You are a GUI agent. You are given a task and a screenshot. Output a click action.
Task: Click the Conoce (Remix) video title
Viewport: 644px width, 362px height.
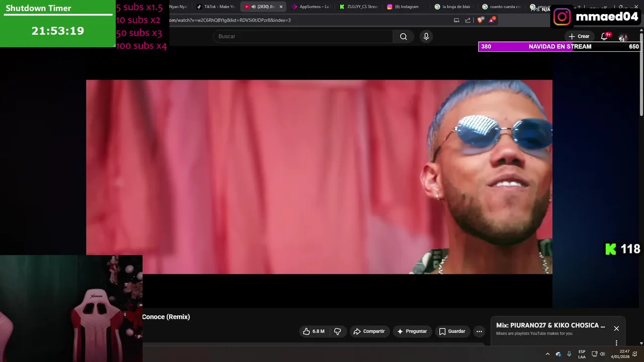(x=166, y=317)
